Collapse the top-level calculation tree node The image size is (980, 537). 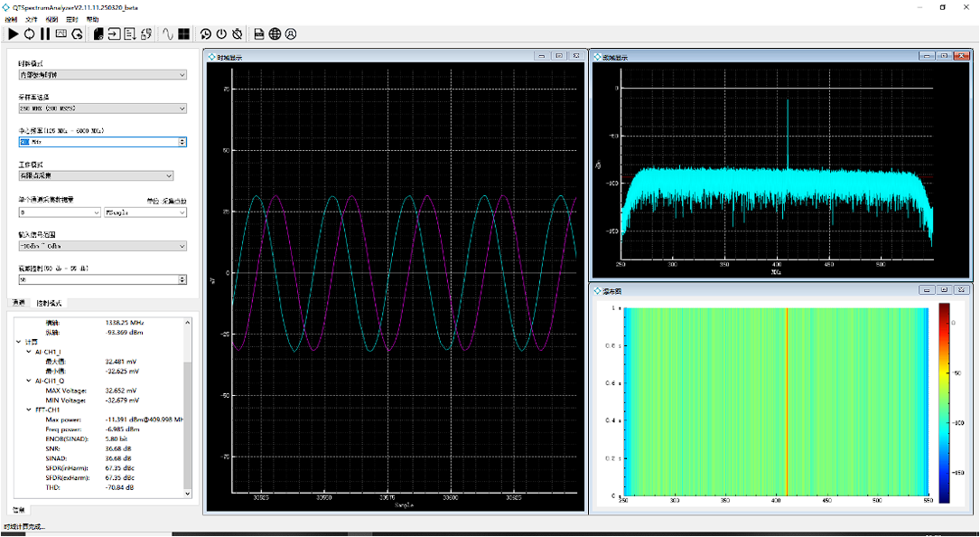(19, 343)
